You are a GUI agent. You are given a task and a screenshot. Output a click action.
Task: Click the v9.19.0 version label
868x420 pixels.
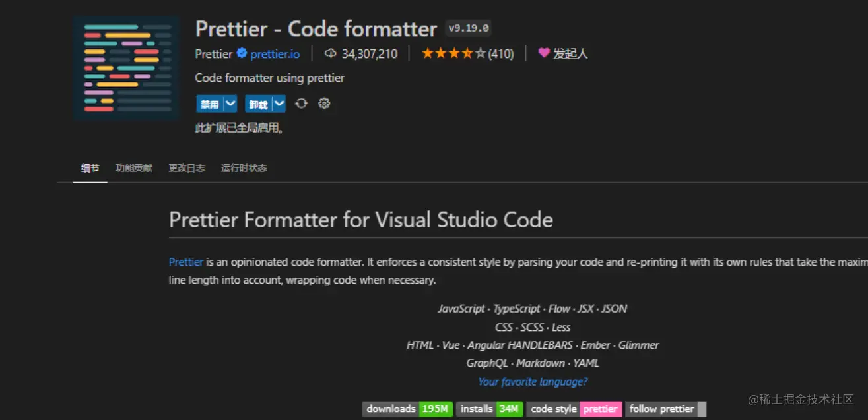click(468, 28)
